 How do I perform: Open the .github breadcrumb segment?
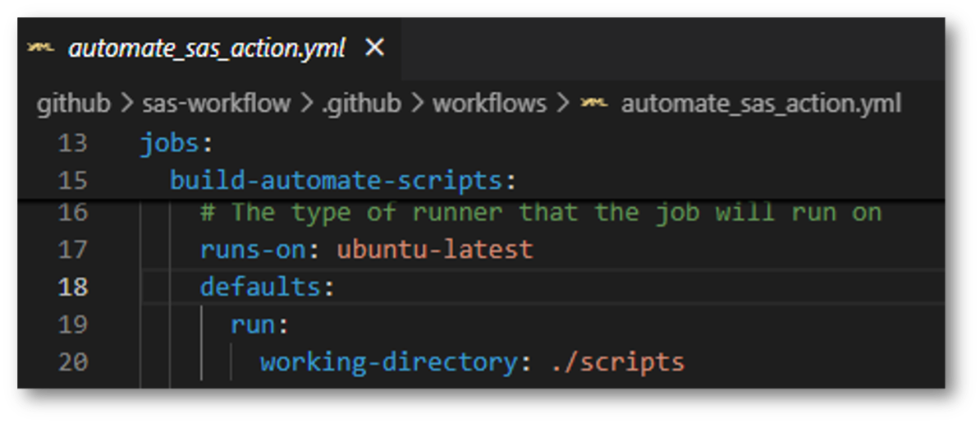tap(362, 104)
